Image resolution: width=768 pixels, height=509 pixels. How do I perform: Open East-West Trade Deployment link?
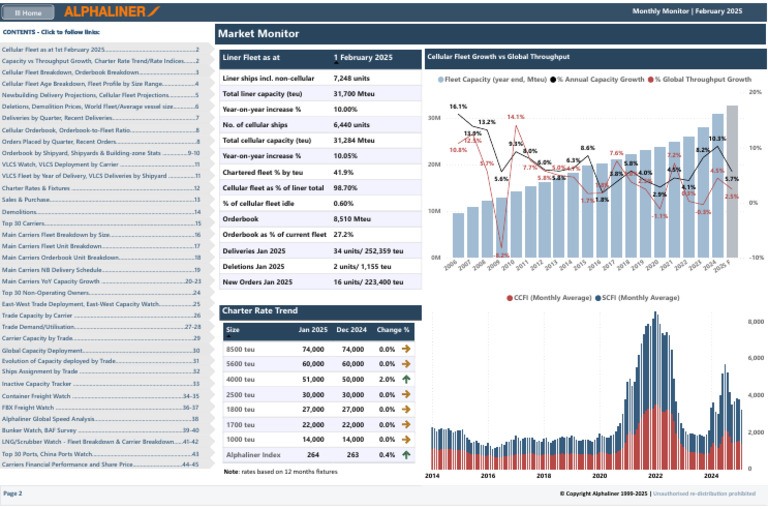(100, 304)
